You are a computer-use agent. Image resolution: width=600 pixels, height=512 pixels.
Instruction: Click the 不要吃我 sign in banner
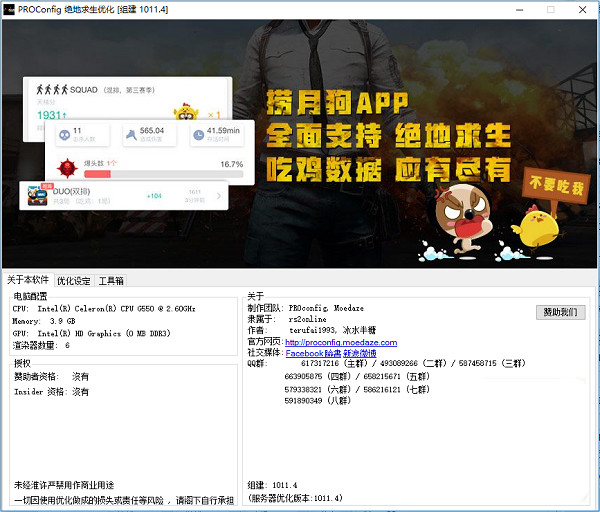point(556,186)
